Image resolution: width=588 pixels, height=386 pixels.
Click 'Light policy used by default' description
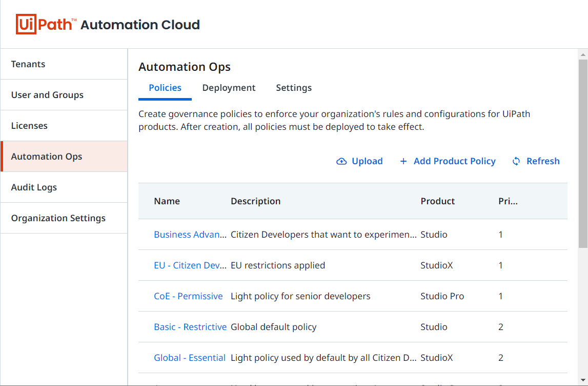323,357
